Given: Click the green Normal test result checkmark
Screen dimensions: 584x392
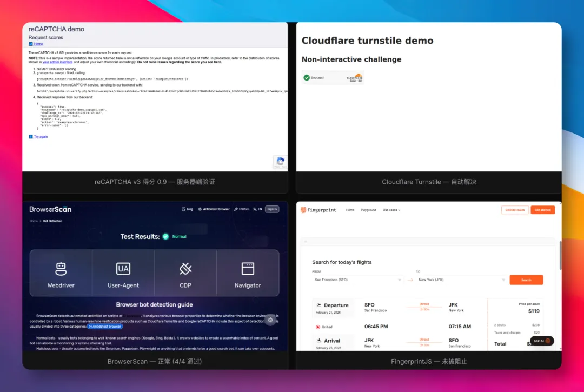Looking at the screenshot, I should 166,236.
